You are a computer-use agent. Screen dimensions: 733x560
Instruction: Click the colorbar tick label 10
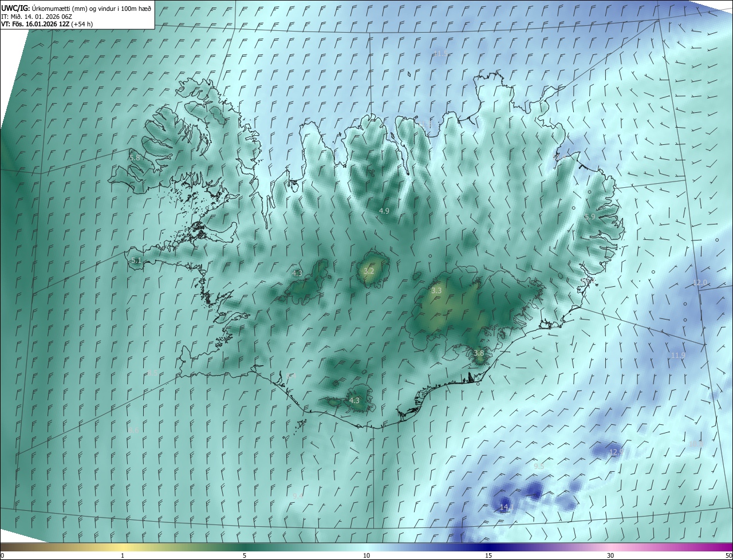[366, 555]
